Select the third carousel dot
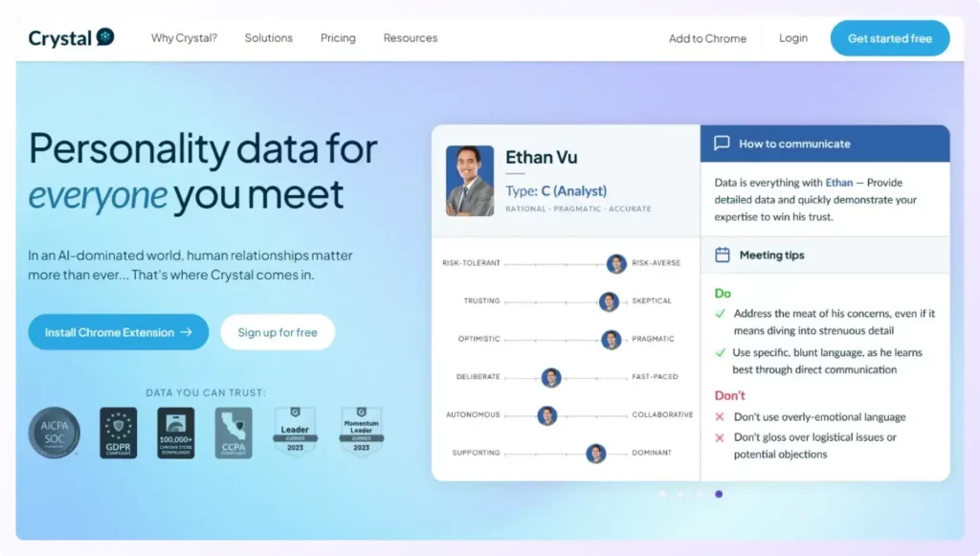Image resolution: width=980 pixels, height=556 pixels. [x=700, y=494]
